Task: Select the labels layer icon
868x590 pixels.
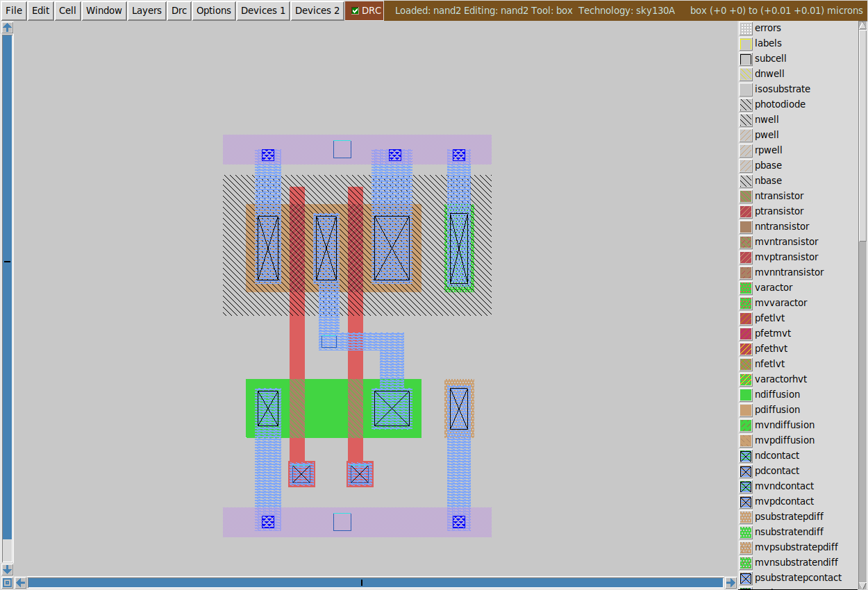Action: pyautogui.click(x=746, y=44)
